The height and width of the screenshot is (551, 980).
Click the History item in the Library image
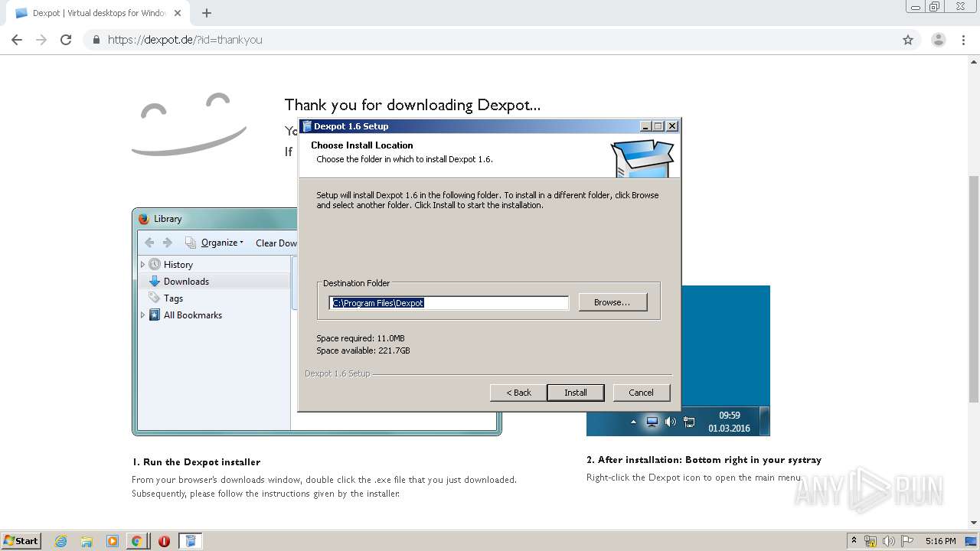[178, 265]
